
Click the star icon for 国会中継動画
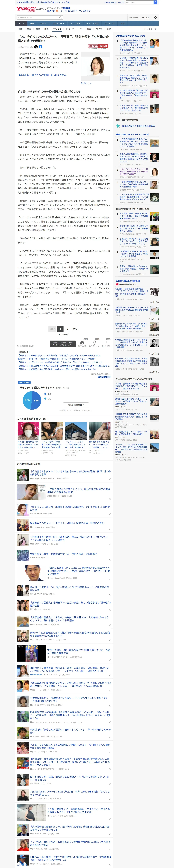[x=118, y=126]
